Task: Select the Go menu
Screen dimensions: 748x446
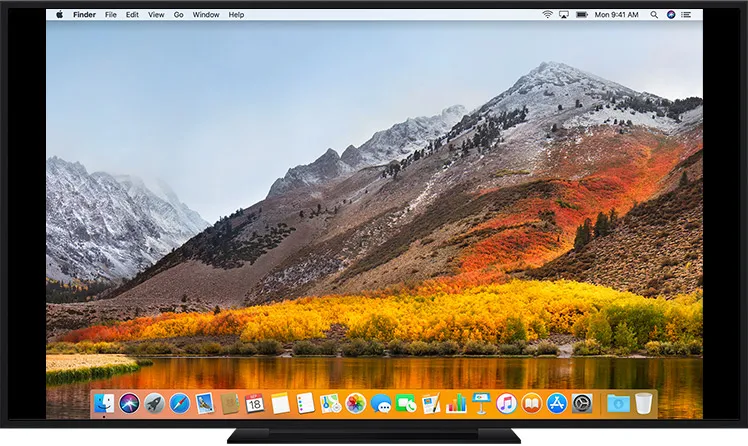Action: [178, 15]
